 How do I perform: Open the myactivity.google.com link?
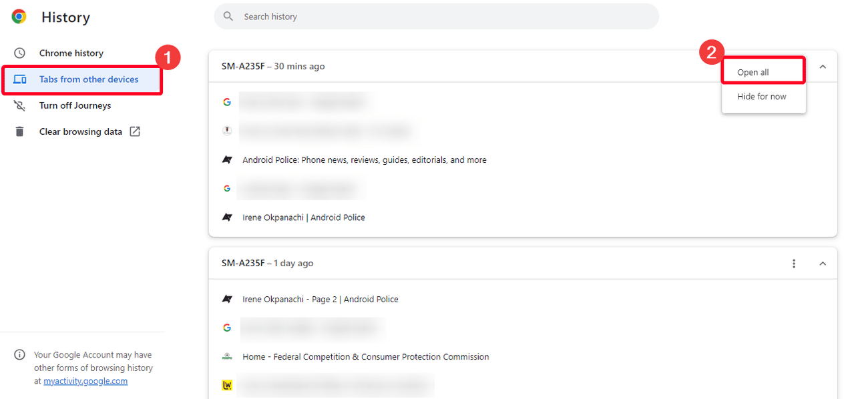pyautogui.click(x=85, y=381)
